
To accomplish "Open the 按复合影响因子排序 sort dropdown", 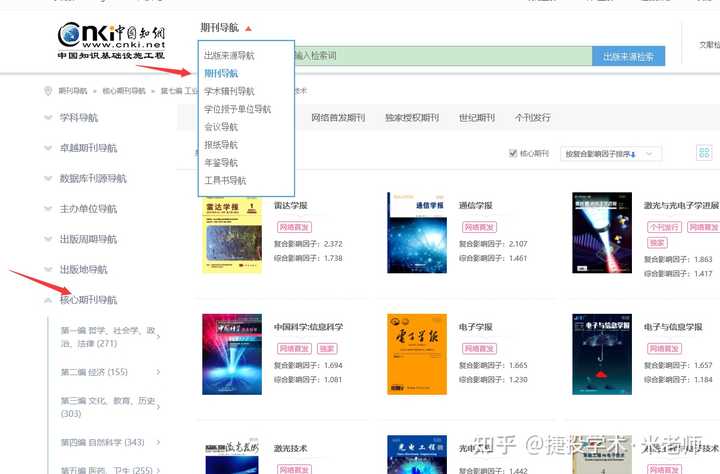I will point(611,154).
